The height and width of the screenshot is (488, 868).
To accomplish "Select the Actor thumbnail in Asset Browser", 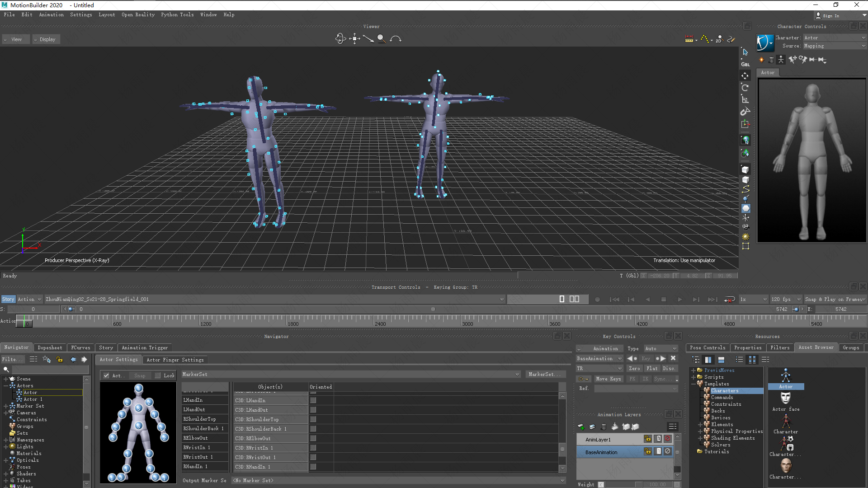I will [x=786, y=380].
